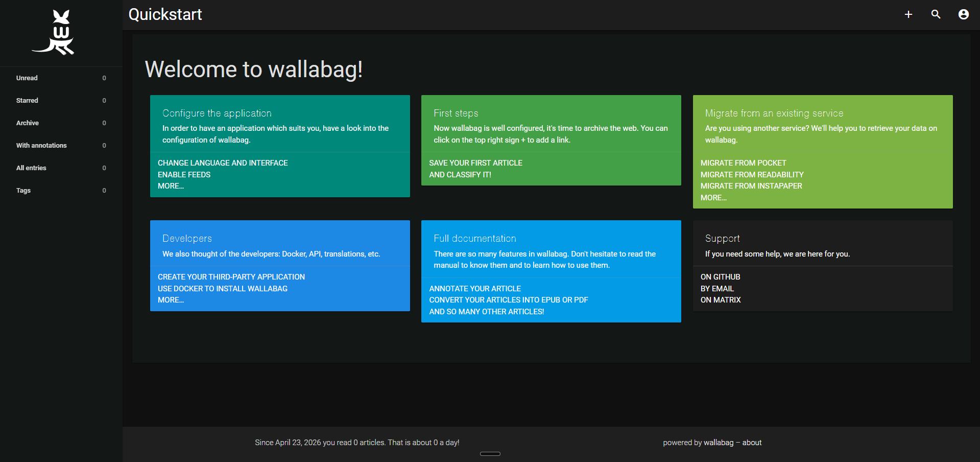
Task: Open the With annotations section
Action: (x=41, y=145)
